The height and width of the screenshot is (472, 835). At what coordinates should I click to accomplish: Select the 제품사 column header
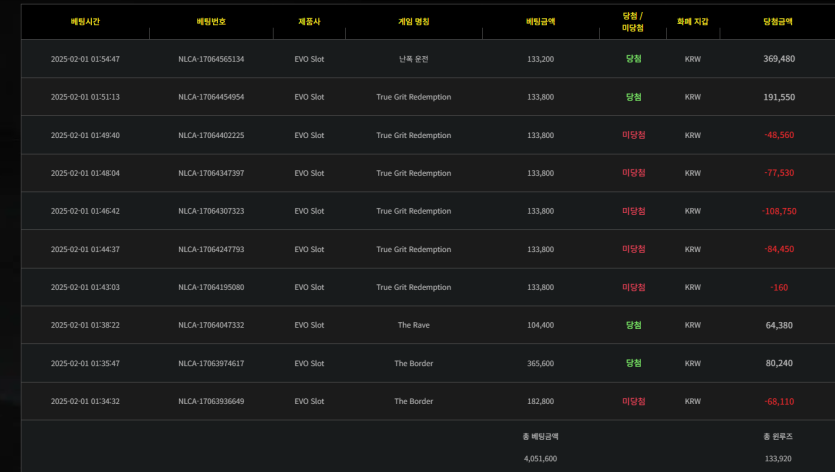click(x=310, y=20)
